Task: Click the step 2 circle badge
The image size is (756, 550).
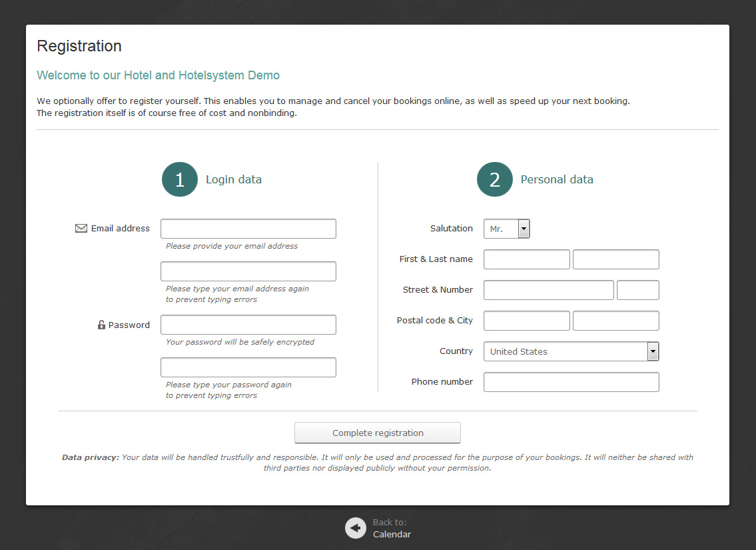Action: pyautogui.click(x=495, y=179)
